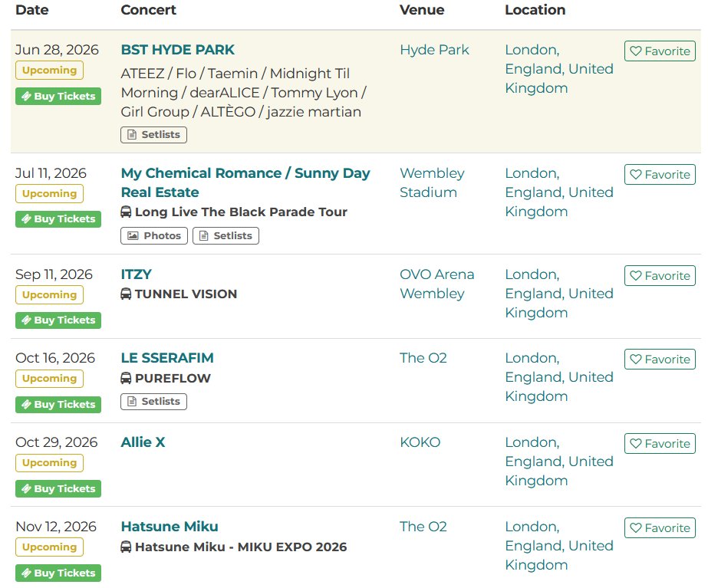The width and height of the screenshot is (708, 588).
Task: Click the Upcoming badge under Jun 28, 2026
Action: (49, 71)
